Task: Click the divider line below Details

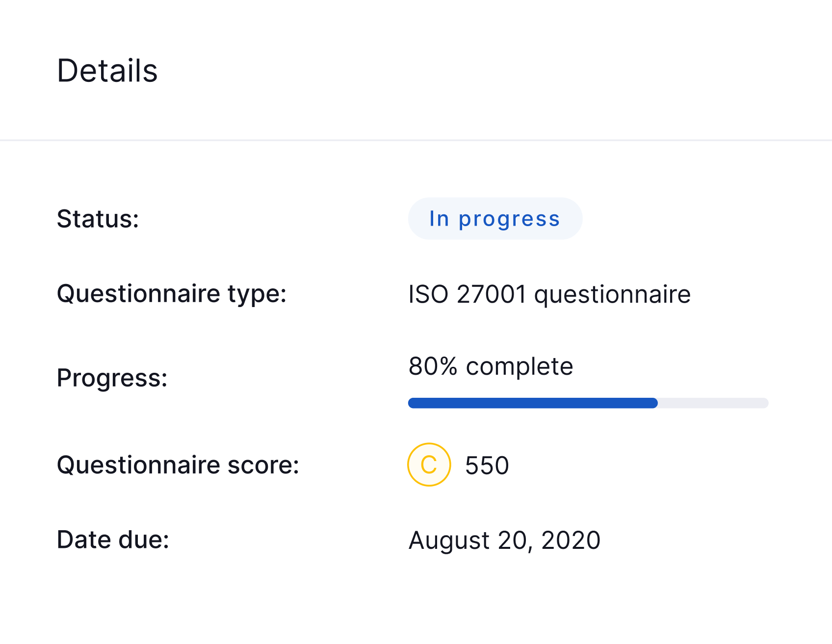Action: tap(416, 140)
